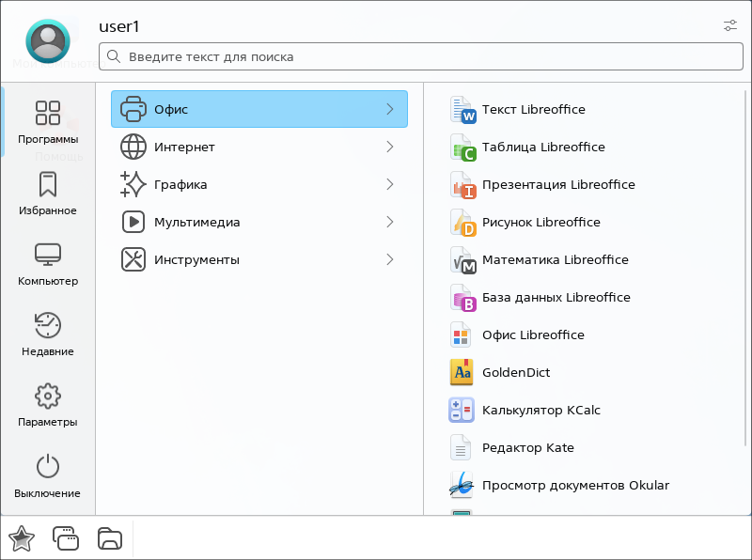
Task: Launch Калькулятор KCalc icon
Action: point(462,411)
